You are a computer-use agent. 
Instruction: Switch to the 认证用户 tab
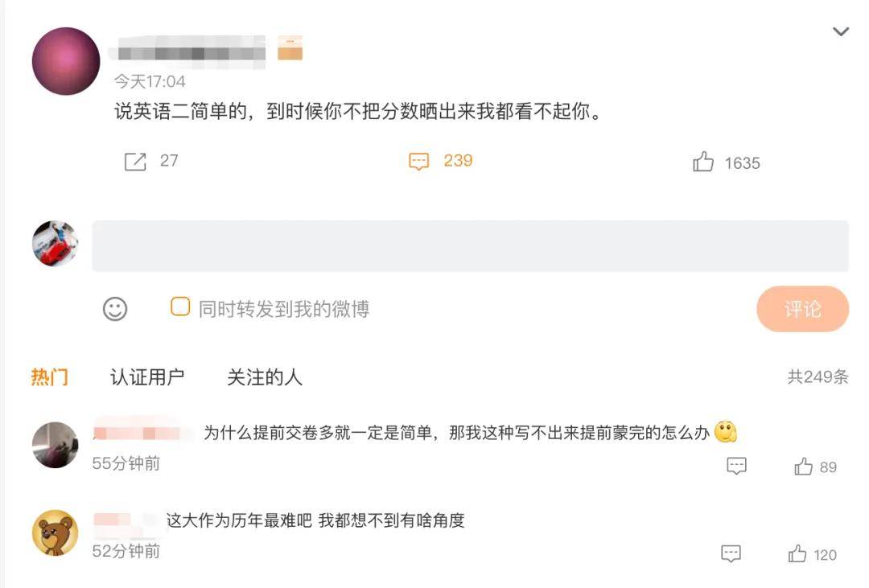147,377
